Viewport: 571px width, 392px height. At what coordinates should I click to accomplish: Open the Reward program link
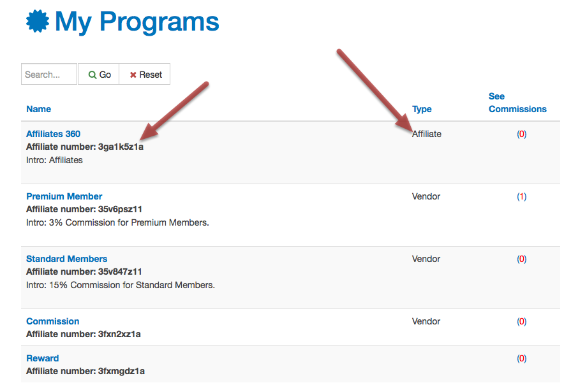(x=43, y=358)
